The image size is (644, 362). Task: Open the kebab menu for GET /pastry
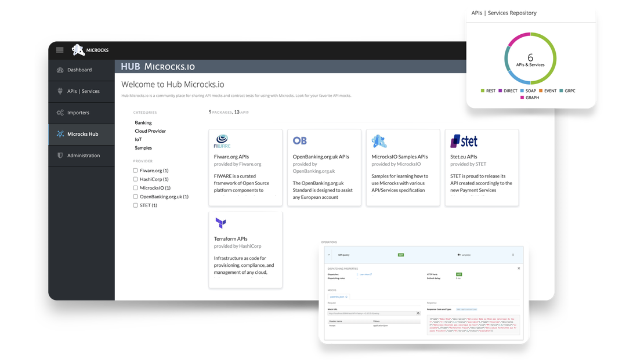(x=512, y=255)
